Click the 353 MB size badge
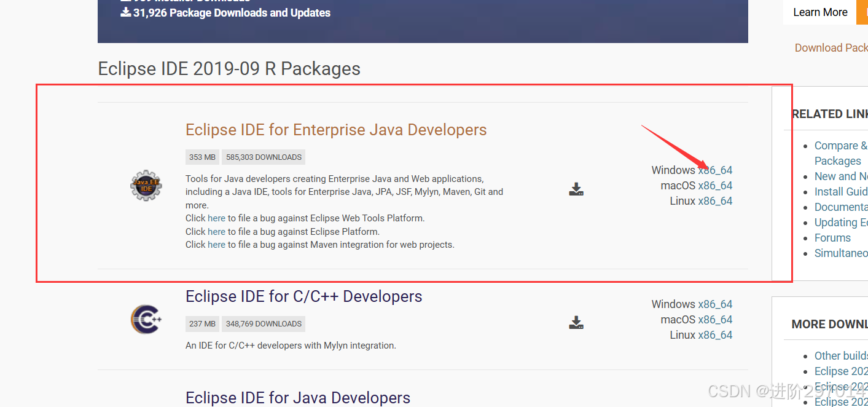Image resolution: width=868 pixels, height=407 pixels. [x=202, y=157]
